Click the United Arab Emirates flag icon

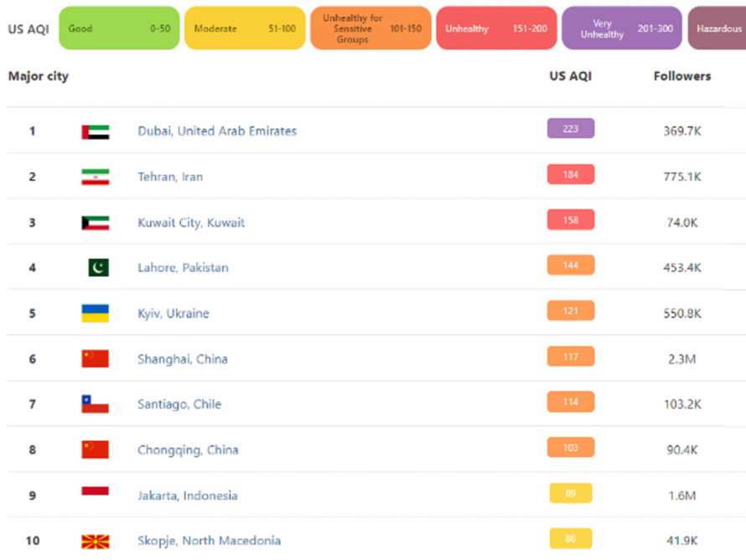pos(96,132)
